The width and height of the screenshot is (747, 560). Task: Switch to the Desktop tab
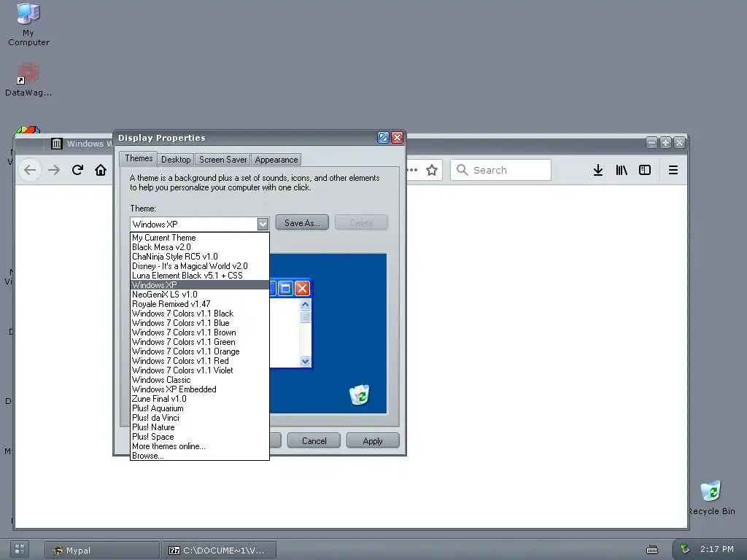[x=176, y=160]
